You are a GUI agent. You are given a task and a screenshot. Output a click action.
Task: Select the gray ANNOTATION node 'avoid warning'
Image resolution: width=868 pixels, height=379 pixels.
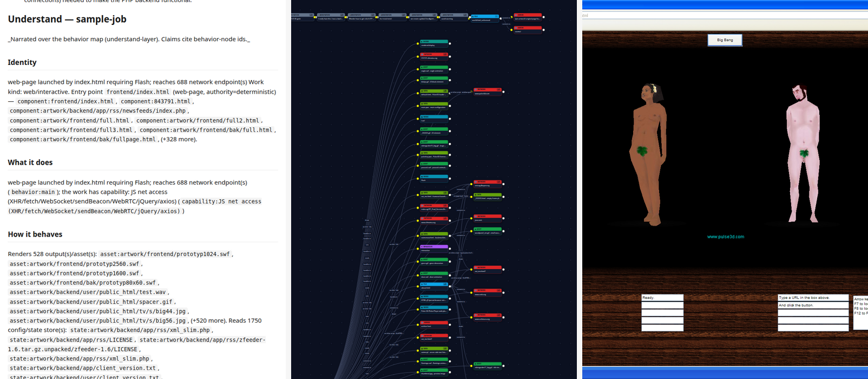pyautogui.click(x=454, y=17)
